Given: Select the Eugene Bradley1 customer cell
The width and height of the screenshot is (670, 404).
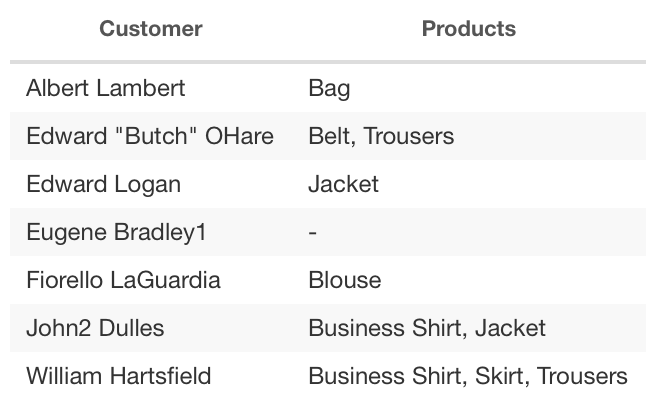Looking at the screenshot, I should (x=116, y=232).
